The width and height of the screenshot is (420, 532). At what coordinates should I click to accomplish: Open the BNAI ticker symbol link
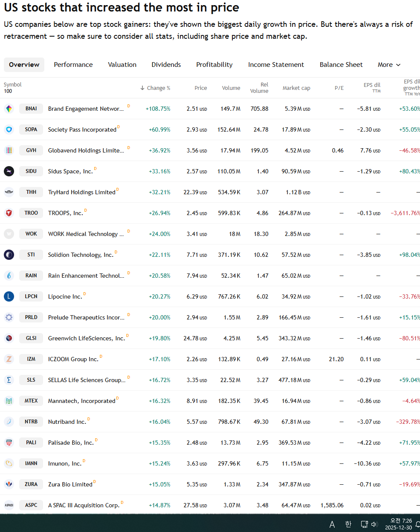click(31, 109)
